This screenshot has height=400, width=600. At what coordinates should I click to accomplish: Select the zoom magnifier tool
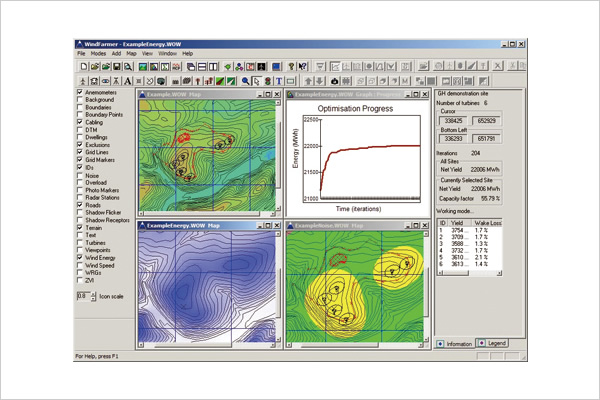click(x=243, y=80)
